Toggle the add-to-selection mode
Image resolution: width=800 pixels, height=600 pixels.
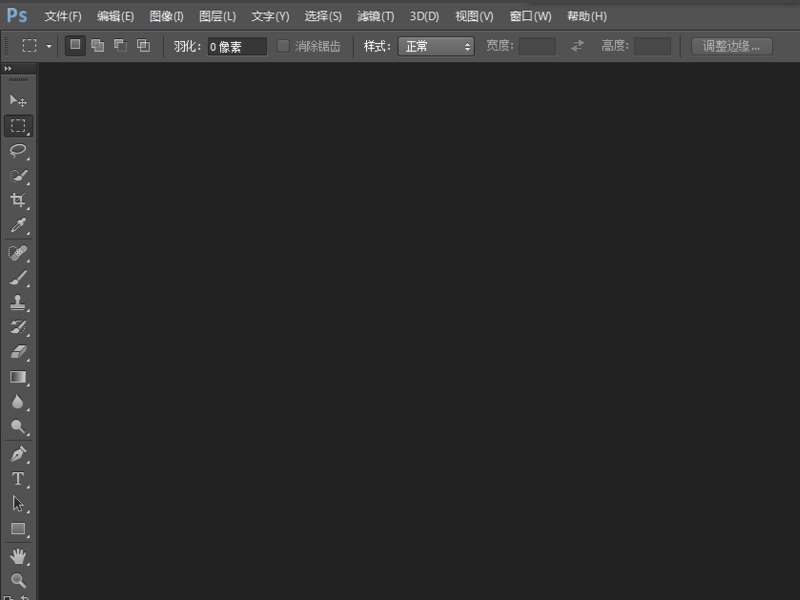tap(97, 45)
